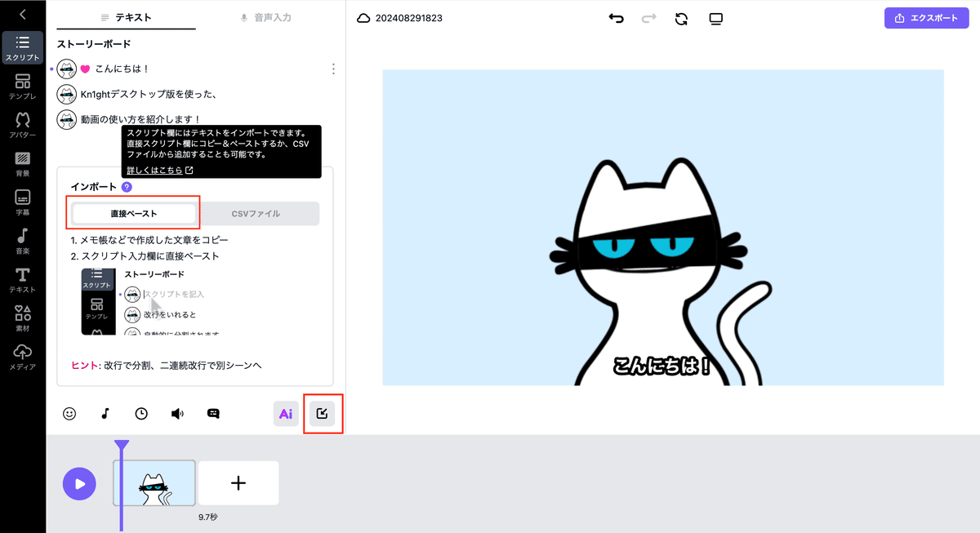
Task: Open the AI script generator button
Action: click(x=286, y=414)
